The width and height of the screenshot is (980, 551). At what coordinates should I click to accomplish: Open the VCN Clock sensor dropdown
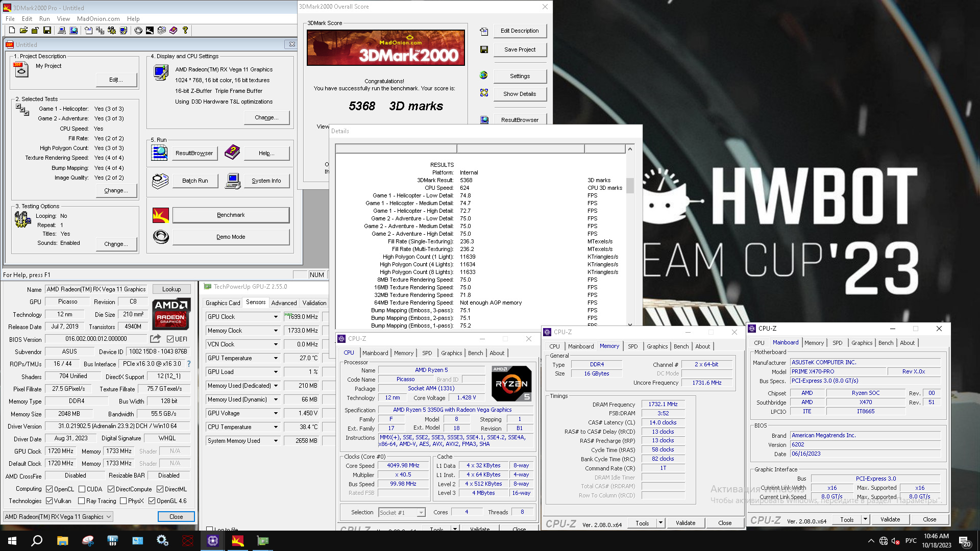tap(276, 344)
